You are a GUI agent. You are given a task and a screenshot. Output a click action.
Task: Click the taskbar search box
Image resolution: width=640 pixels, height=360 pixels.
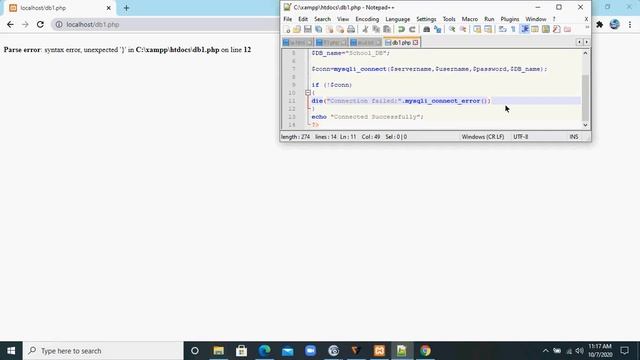point(103,351)
